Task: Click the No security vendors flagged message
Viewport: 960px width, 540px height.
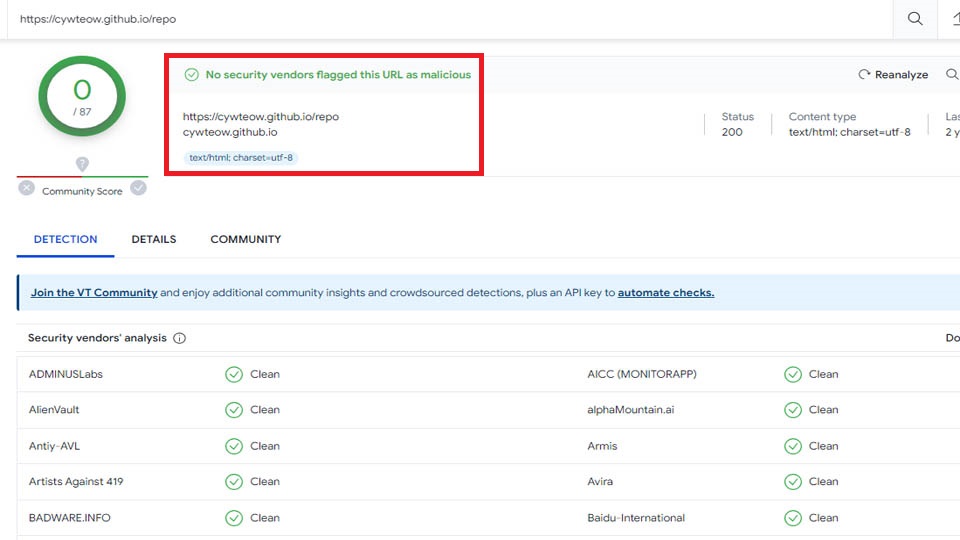Action: tap(338, 75)
